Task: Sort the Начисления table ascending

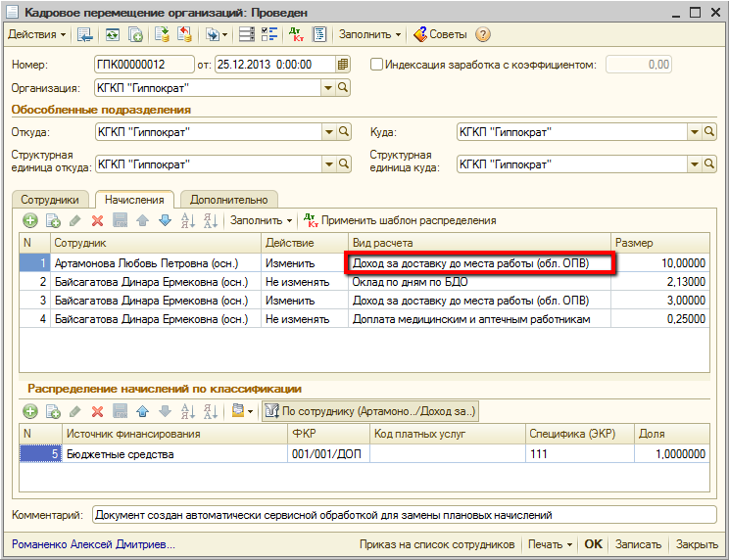Action: [187, 221]
